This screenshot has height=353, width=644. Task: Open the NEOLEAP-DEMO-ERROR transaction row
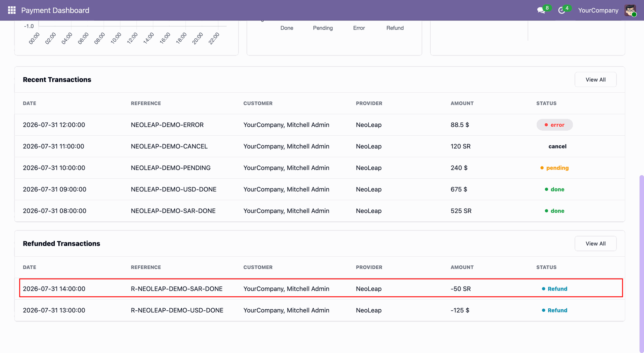coord(319,125)
